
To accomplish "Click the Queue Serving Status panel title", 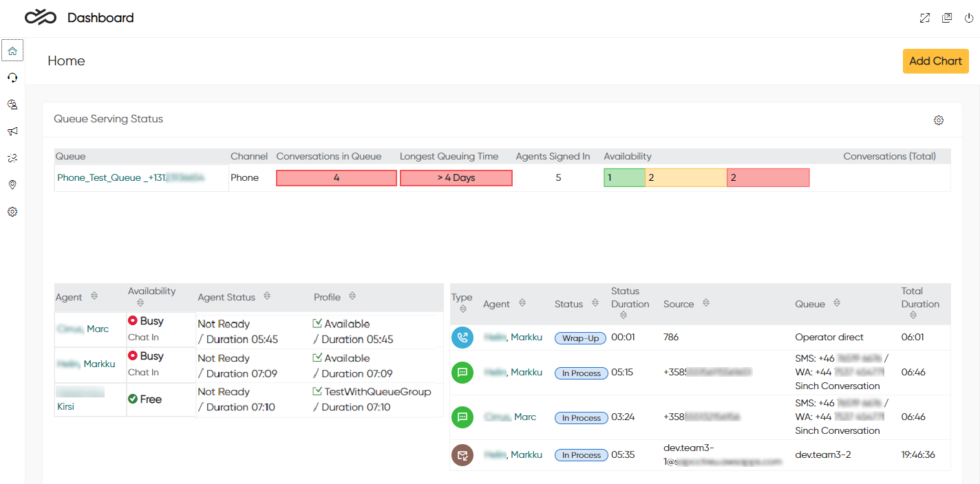I will click(109, 119).
